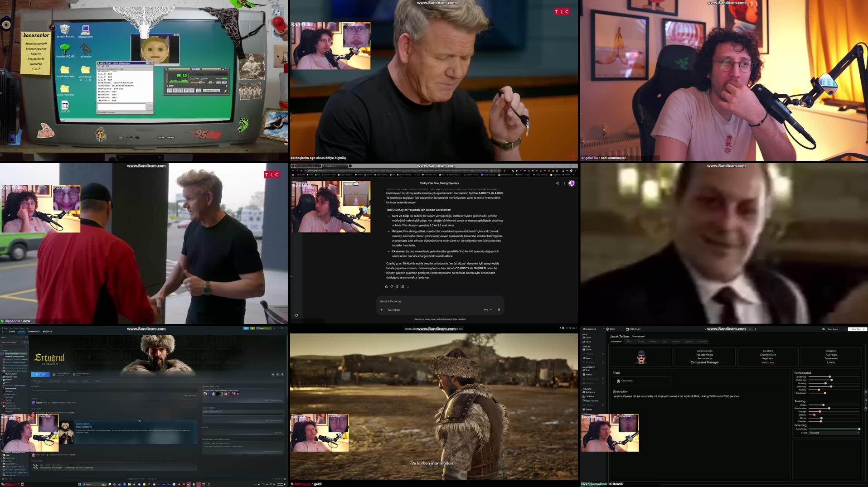Toggle repeat mode in Winamp
Image resolution: width=868 pixels, height=487 pixels.
(218, 91)
